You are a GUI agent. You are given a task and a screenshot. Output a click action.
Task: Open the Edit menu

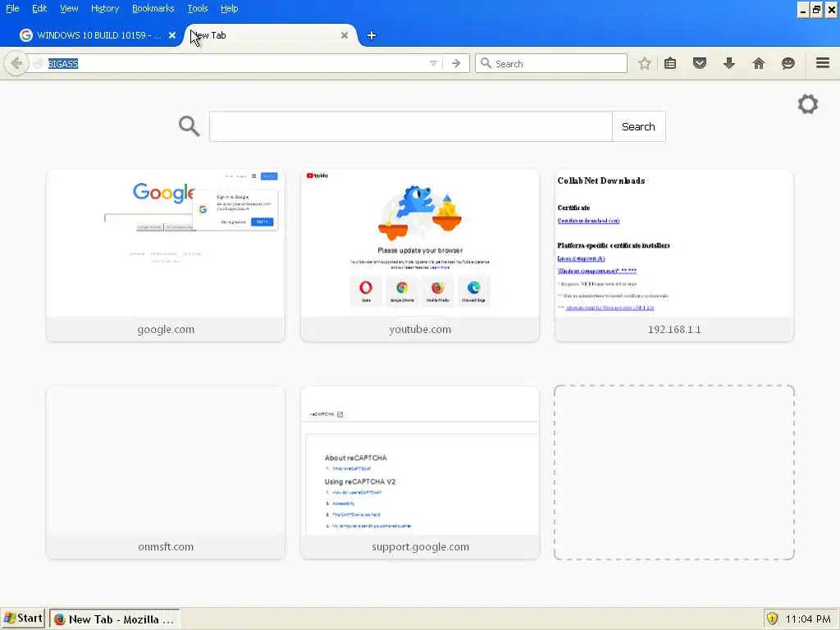(39, 8)
